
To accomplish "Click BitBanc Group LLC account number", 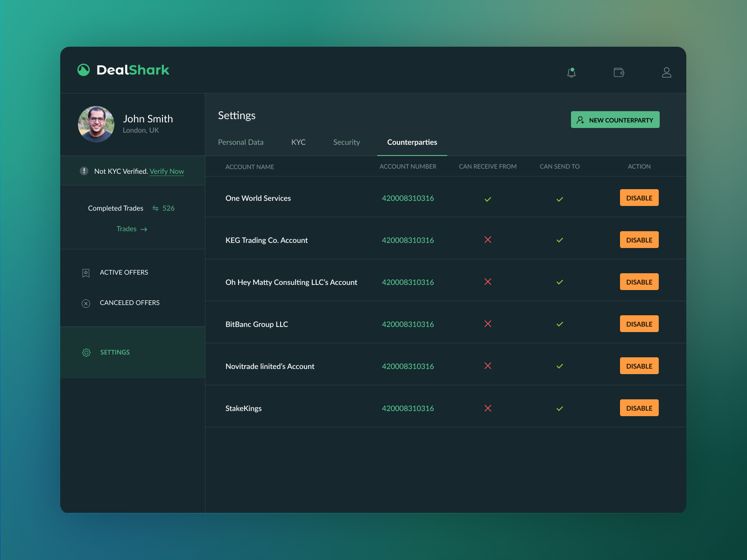I will (x=408, y=324).
